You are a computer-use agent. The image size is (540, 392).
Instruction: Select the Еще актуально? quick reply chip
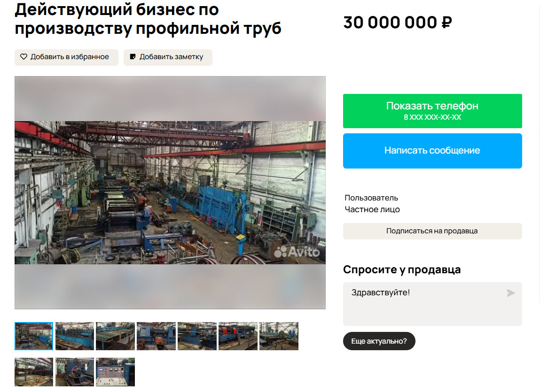[x=379, y=341]
